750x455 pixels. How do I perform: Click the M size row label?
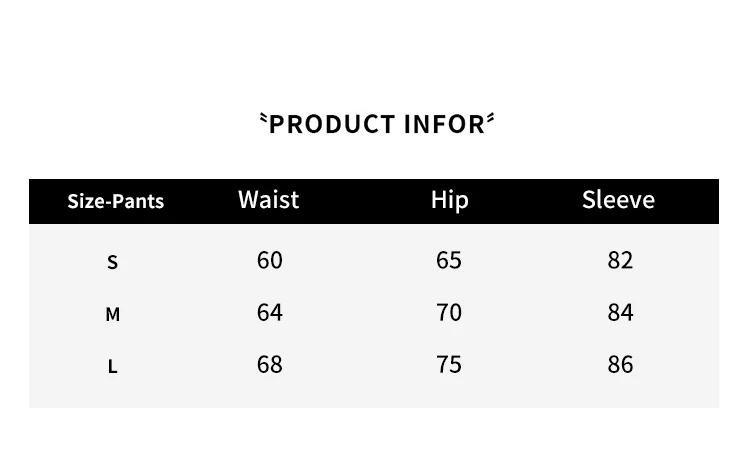(112, 315)
